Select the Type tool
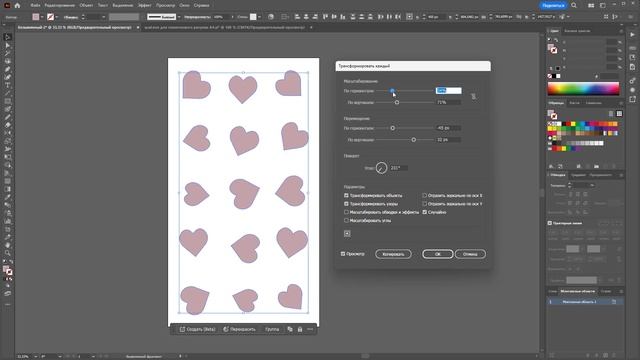The width and height of the screenshot is (640, 360). pos(7,85)
